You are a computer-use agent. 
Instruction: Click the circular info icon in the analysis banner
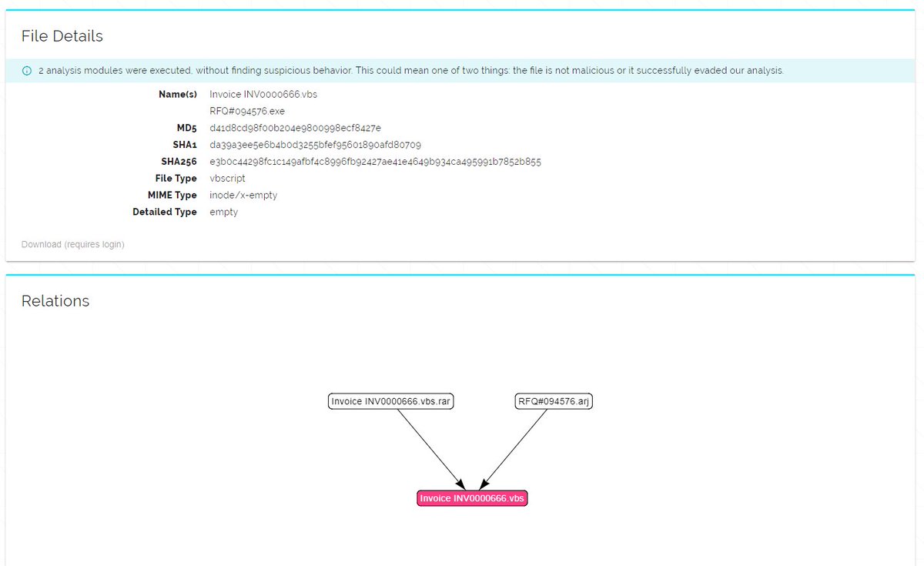tap(28, 70)
